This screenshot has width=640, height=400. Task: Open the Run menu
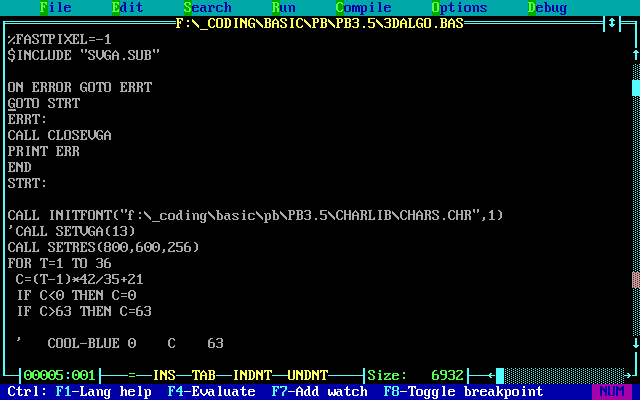coord(283,7)
